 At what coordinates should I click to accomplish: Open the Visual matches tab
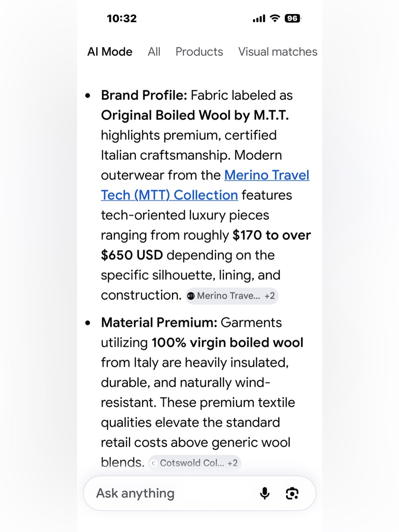coord(278,51)
